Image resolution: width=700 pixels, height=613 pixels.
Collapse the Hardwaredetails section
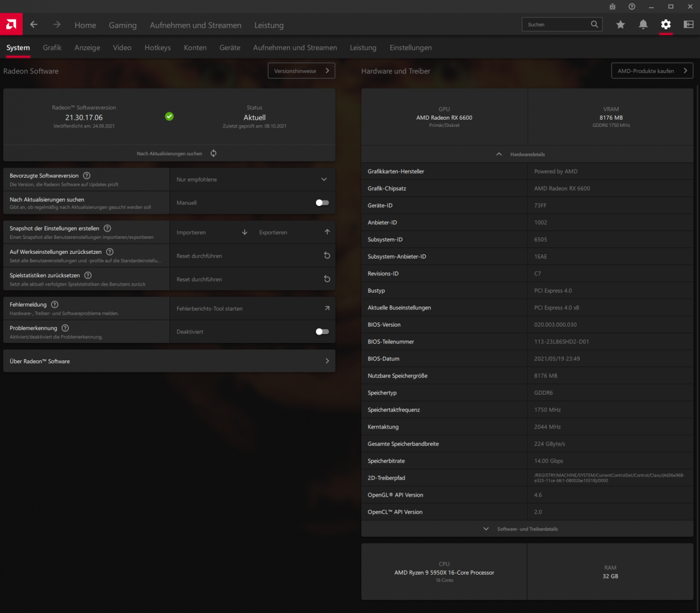tap(526, 154)
